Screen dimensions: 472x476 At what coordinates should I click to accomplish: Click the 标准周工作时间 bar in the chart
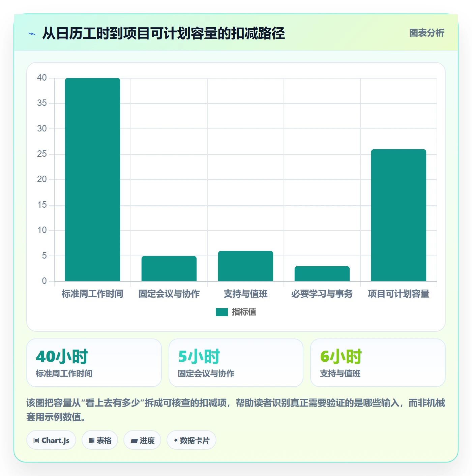(92, 180)
